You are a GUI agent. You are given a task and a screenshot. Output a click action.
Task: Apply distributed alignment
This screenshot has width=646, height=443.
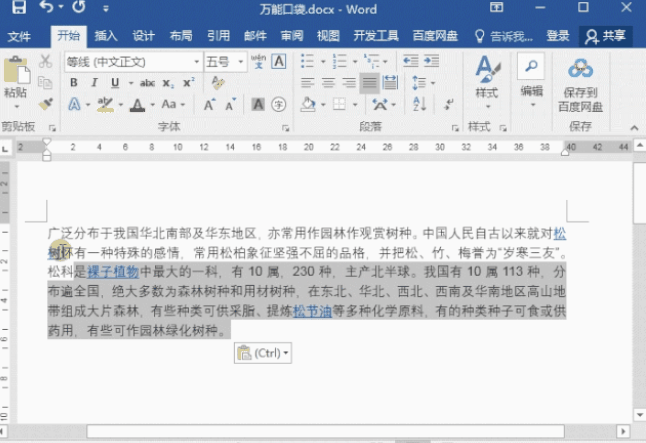[390, 83]
